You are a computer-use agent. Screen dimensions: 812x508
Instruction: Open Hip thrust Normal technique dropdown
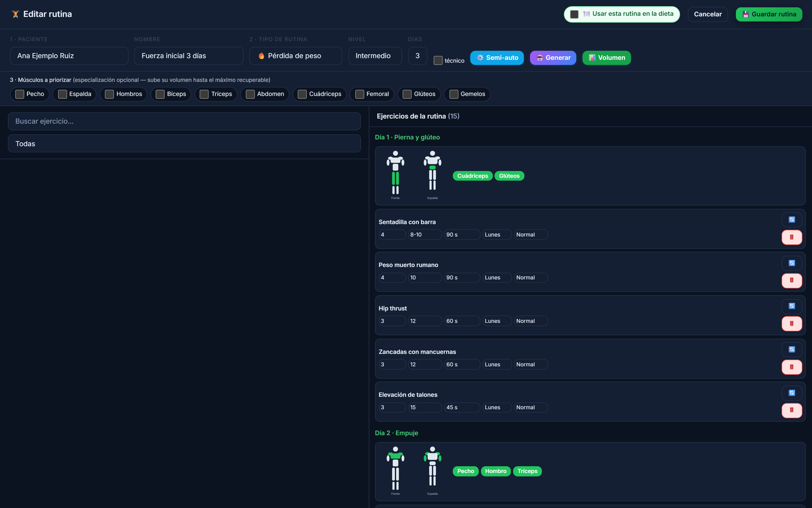(531, 321)
